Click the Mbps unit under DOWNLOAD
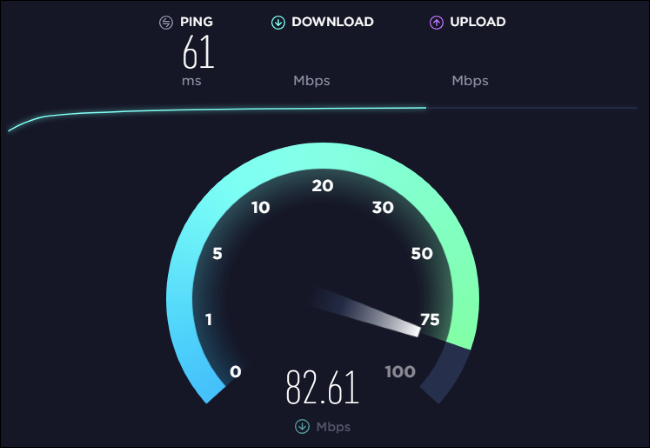The image size is (650, 448). pyautogui.click(x=312, y=80)
